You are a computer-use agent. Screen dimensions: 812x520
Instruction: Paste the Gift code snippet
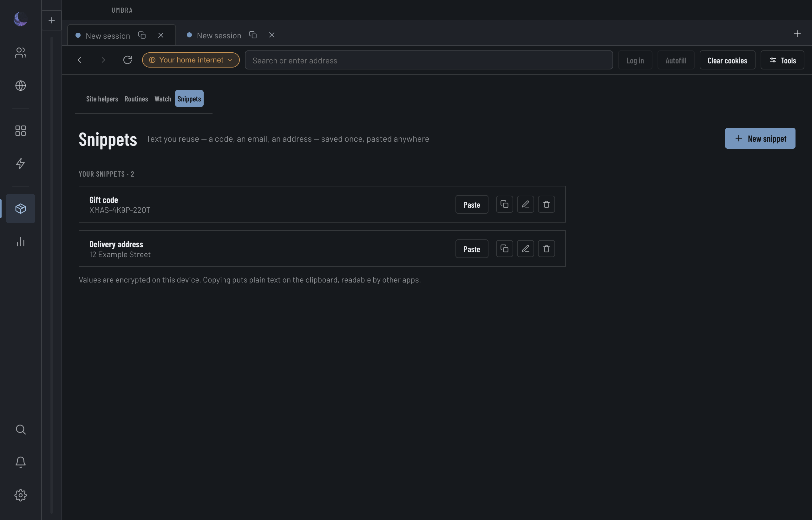pos(472,205)
